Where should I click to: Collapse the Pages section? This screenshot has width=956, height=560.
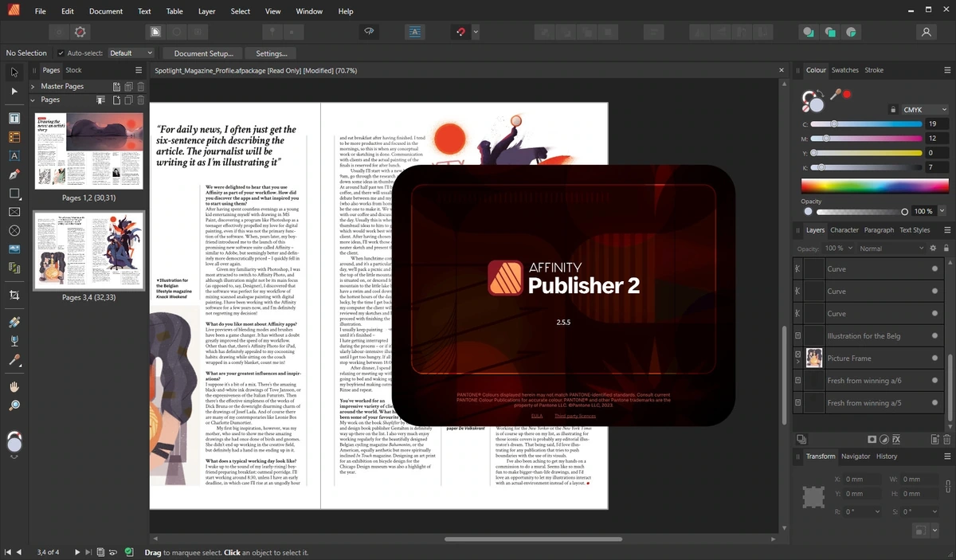pyautogui.click(x=33, y=100)
